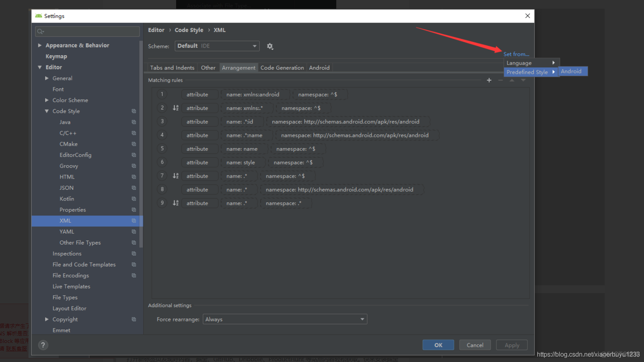The height and width of the screenshot is (362, 644).
Task: Click project-level icon beside XML
Action: pos(134,221)
